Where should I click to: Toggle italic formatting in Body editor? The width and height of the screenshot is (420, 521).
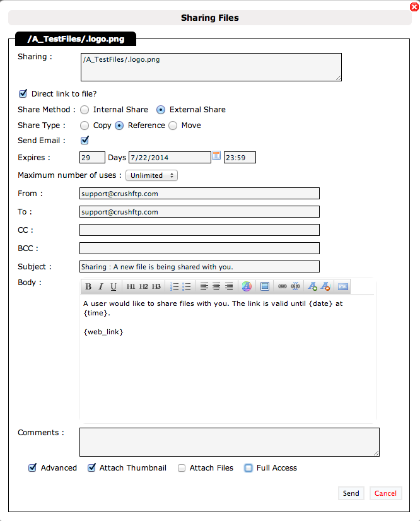(x=101, y=286)
